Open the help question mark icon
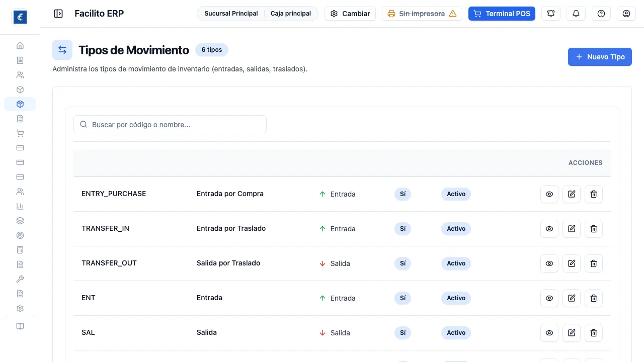This screenshot has width=644, height=362. (x=601, y=14)
